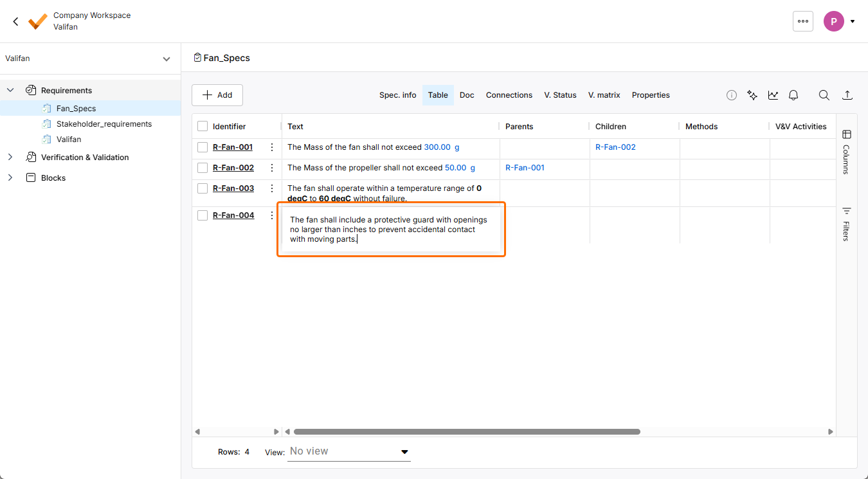Switch to the V. matrix tab
Screen dimensions: 868x479
(x=604, y=95)
